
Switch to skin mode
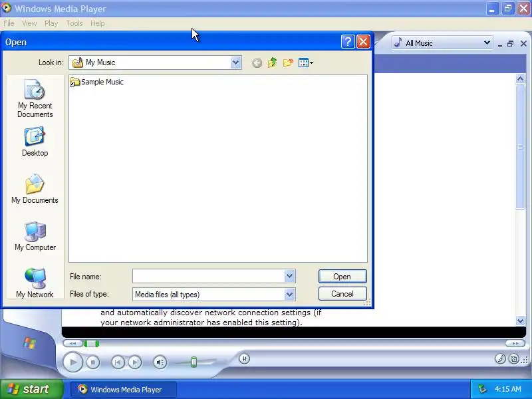(514, 358)
